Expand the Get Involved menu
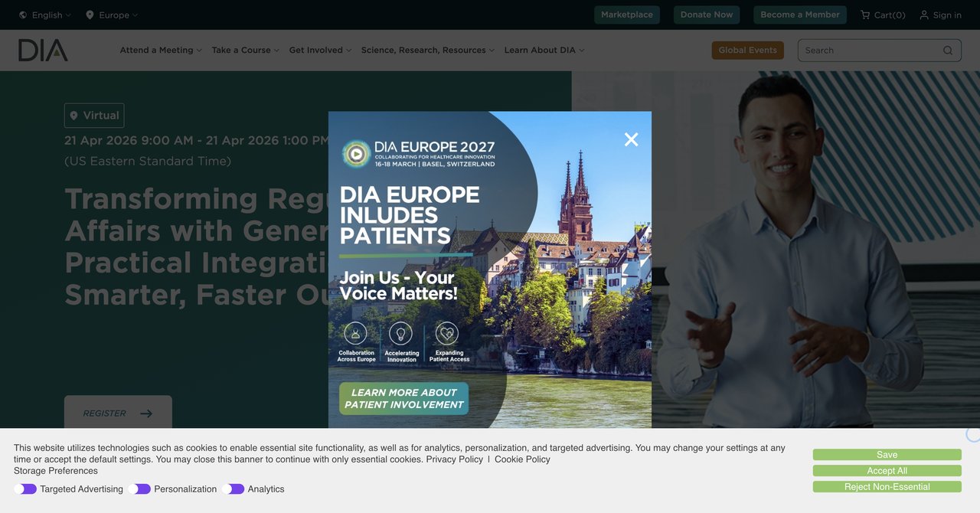Viewport: 980px width, 513px height. [320, 51]
